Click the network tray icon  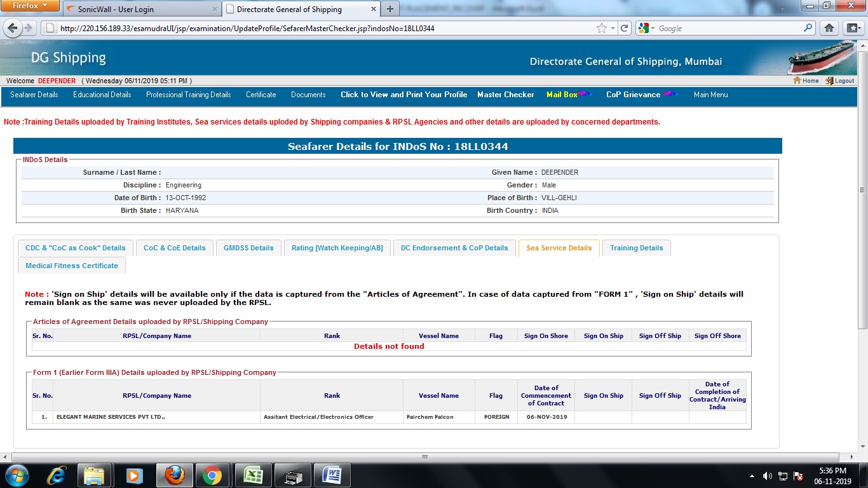tap(783, 476)
